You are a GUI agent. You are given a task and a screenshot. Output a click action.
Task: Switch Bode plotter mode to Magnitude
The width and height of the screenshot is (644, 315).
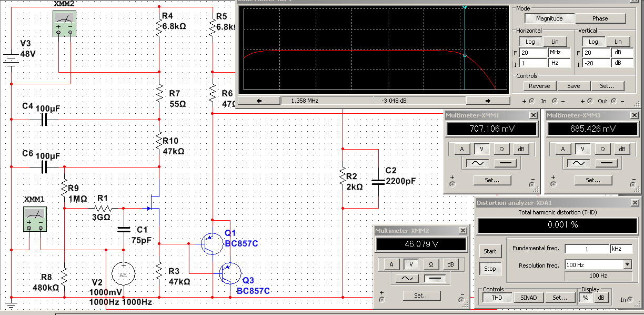(549, 18)
